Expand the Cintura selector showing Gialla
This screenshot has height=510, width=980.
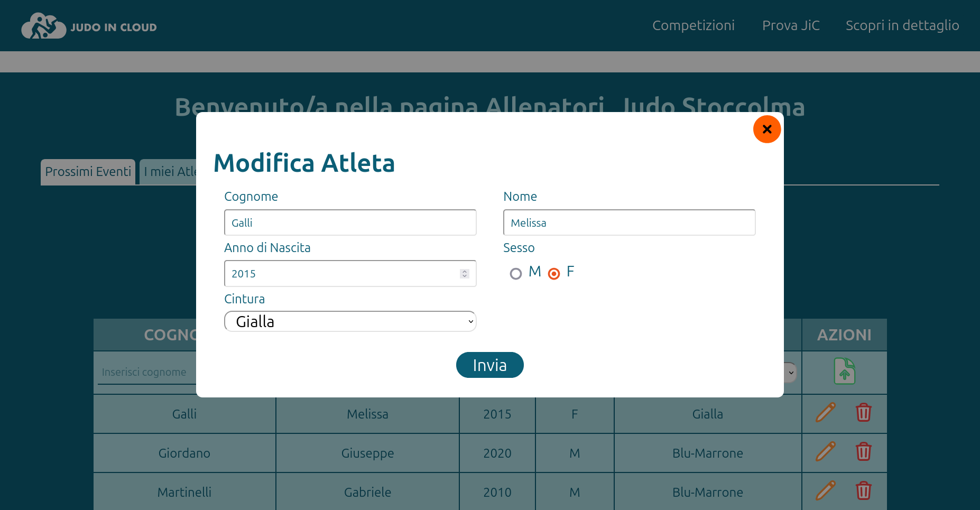[350, 321]
